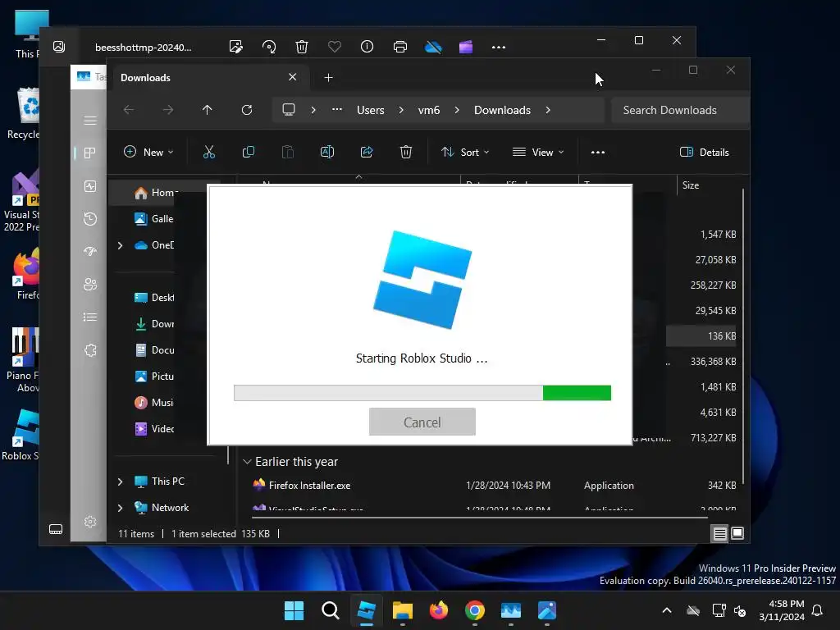Open Explorer's See more ellipsis menu

tap(598, 152)
